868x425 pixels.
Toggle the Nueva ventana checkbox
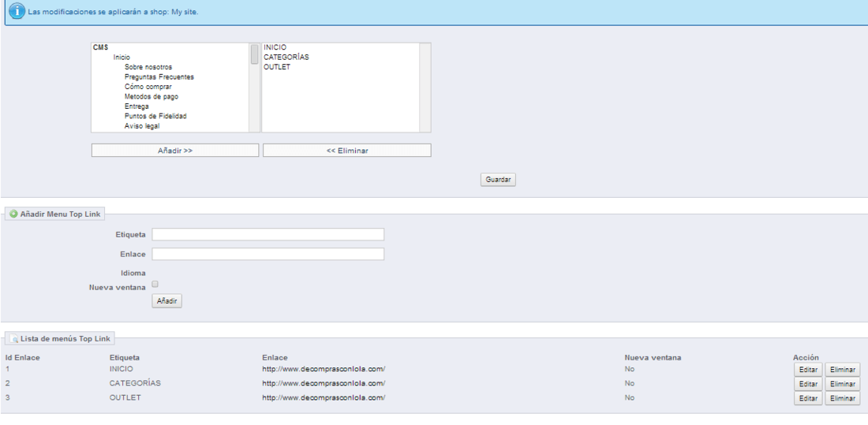(155, 284)
